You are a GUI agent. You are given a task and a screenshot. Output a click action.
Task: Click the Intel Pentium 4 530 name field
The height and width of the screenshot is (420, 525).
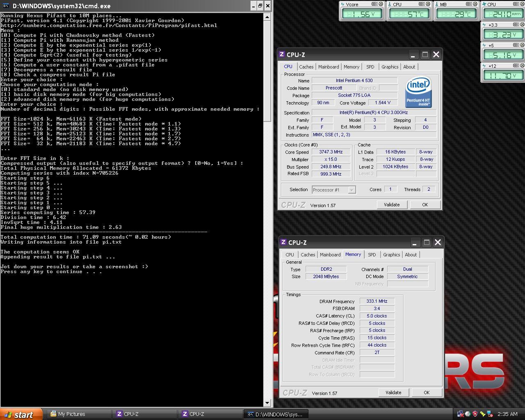pos(354,80)
